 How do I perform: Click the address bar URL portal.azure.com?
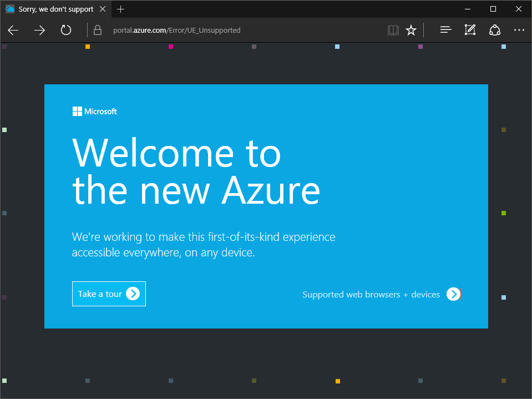(176, 30)
